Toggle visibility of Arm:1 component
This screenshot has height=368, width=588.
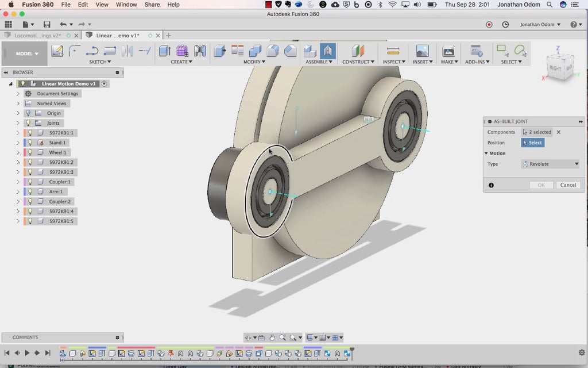[x=30, y=191]
